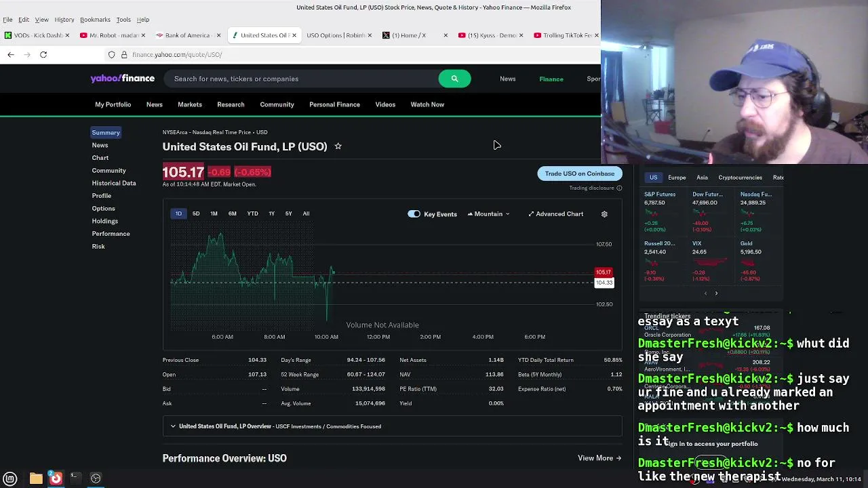Close the United States Oil Fund tab
This screenshot has width=868, height=488.
(x=294, y=35)
